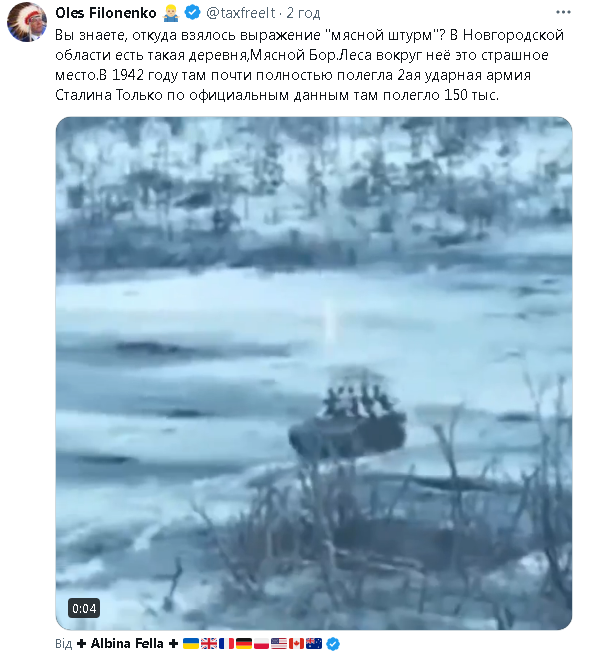Play the embedded video thumbnail
Screen dimensions: 589x658
tap(314, 373)
